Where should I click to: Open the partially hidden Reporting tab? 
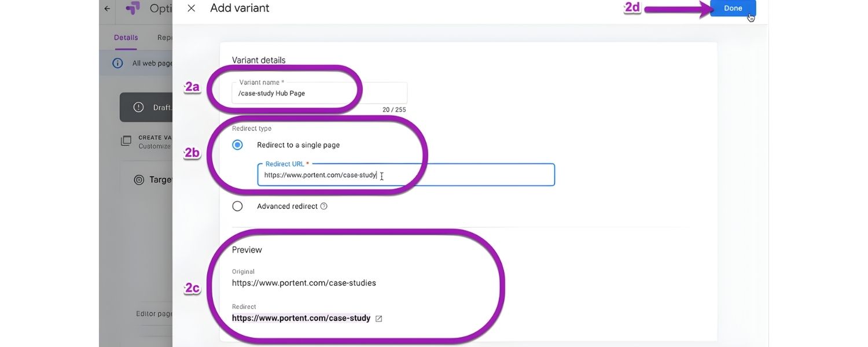point(164,38)
